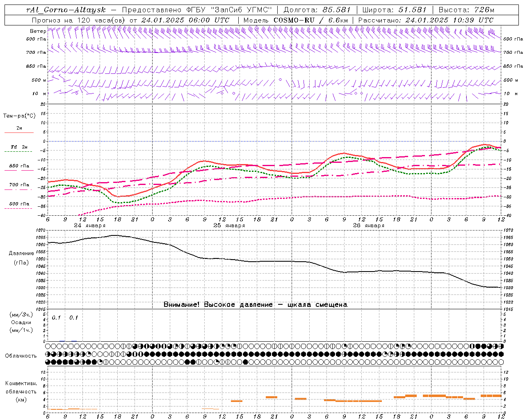Click the elevation value Высота: 726м
The width and height of the screenshot is (525, 420).
pos(466,10)
